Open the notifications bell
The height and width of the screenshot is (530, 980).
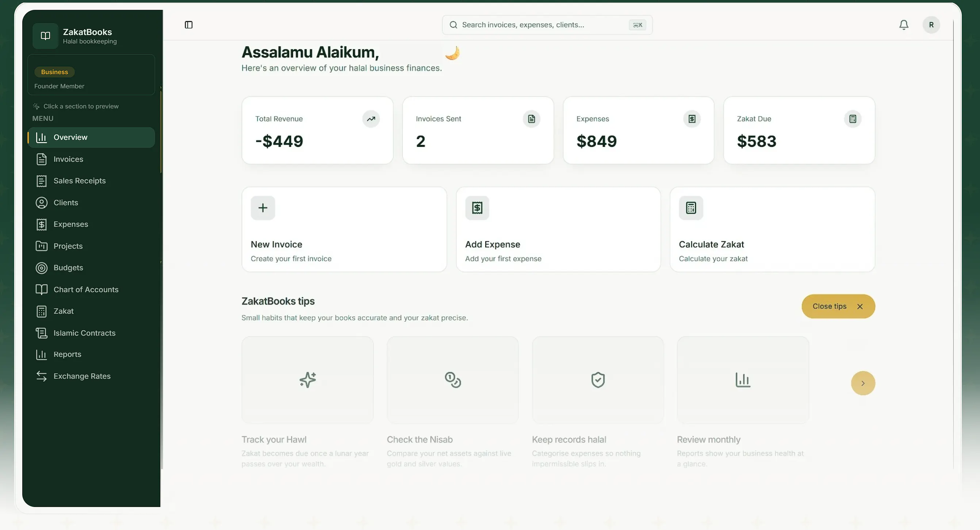pos(904,25)
